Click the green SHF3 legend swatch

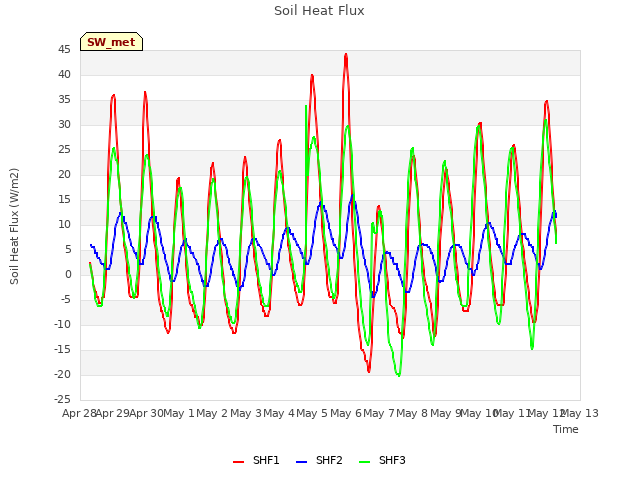tap(364, 462)
